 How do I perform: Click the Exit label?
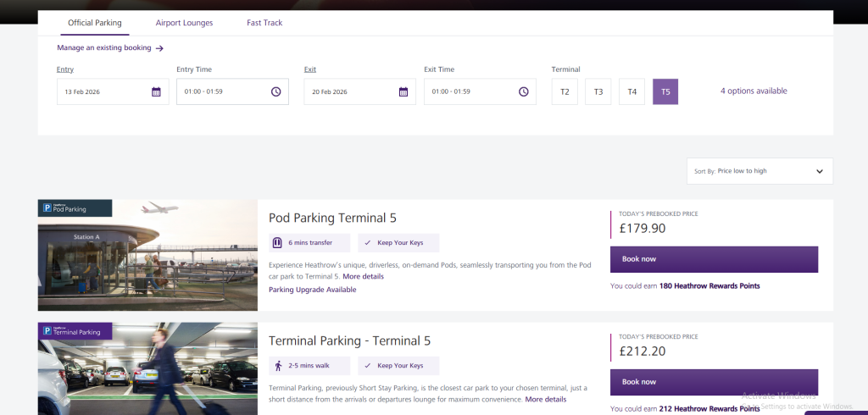click(x=310, y=69)
